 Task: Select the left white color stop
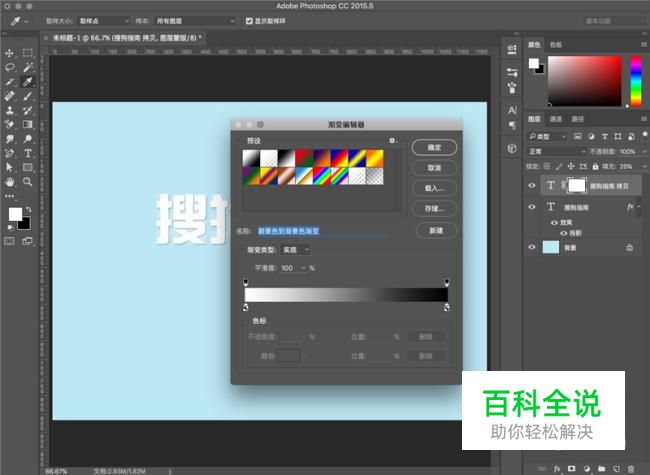pyautogui.click(x=245, y=307)
